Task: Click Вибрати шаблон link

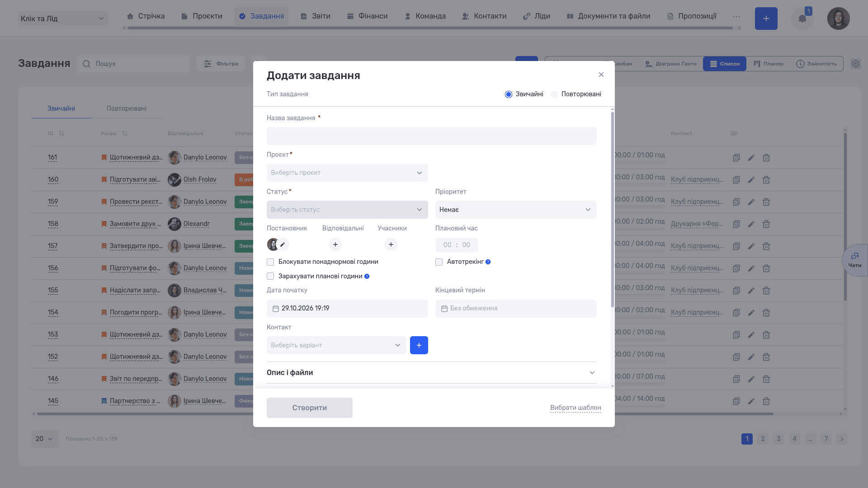Action: click(576, 408)
